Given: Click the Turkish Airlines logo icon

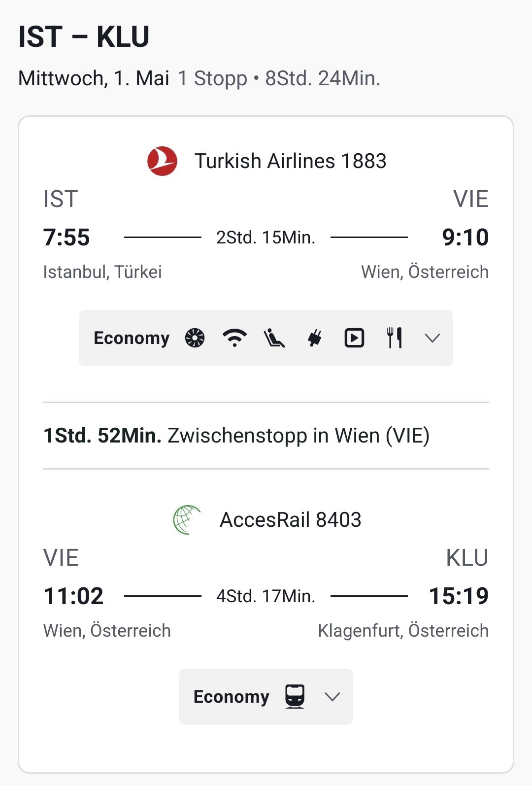Looking at the screenshot, I should click(162, 161).
